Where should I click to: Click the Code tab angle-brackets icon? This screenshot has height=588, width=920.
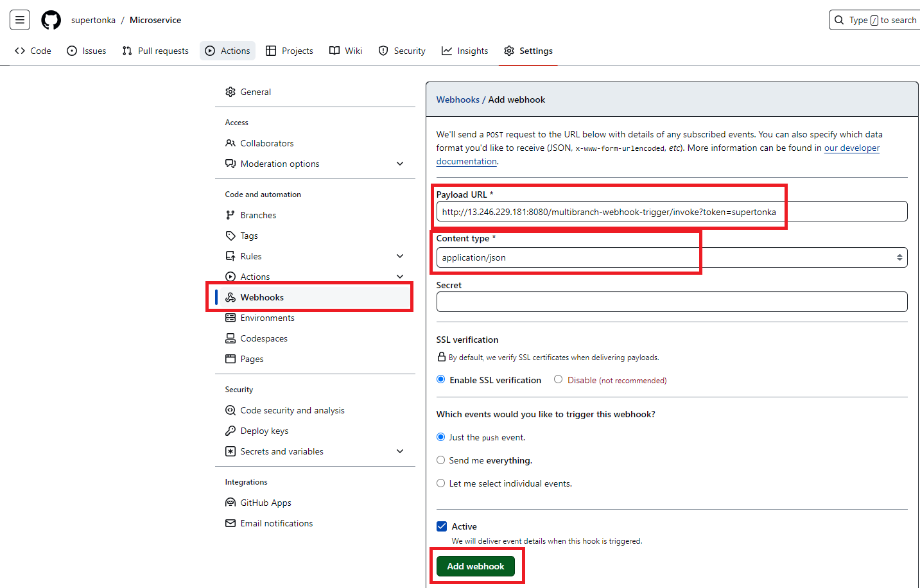[20, 51]
